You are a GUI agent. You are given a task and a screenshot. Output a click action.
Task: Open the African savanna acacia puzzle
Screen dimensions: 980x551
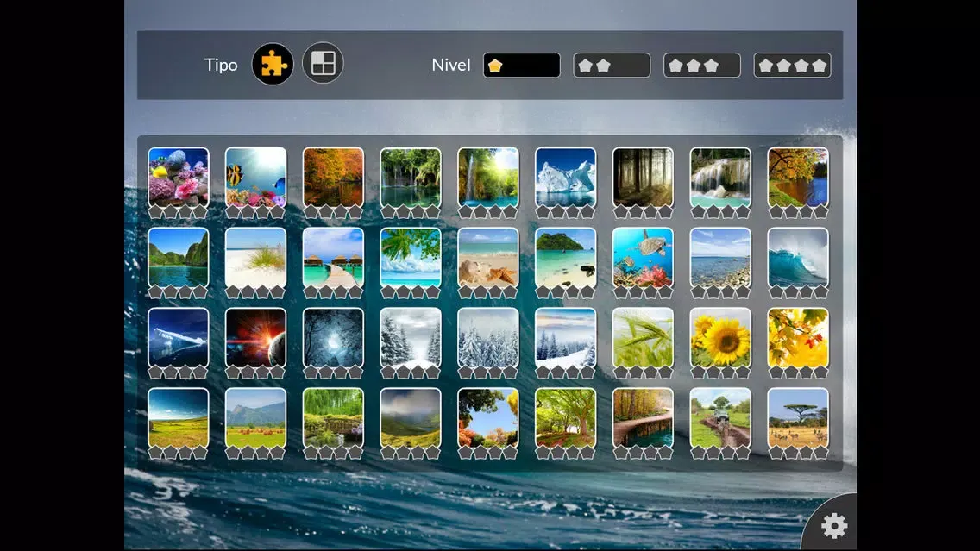[x=798, y=418]
